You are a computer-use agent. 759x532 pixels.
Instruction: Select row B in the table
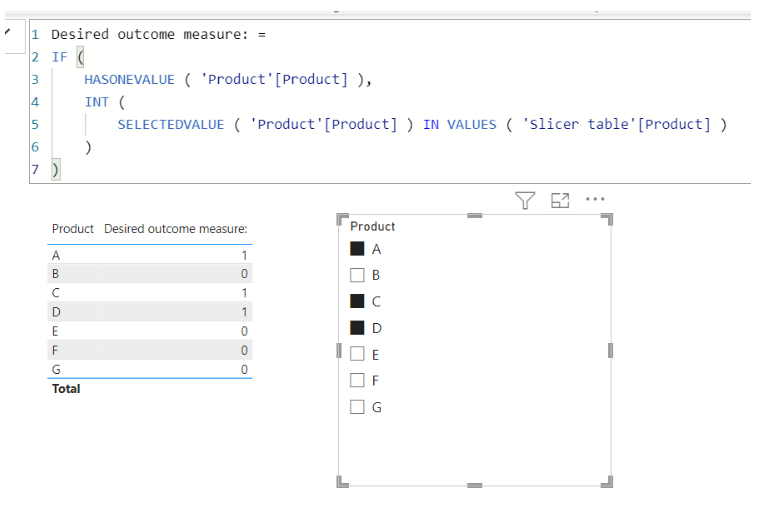(150, 274)
